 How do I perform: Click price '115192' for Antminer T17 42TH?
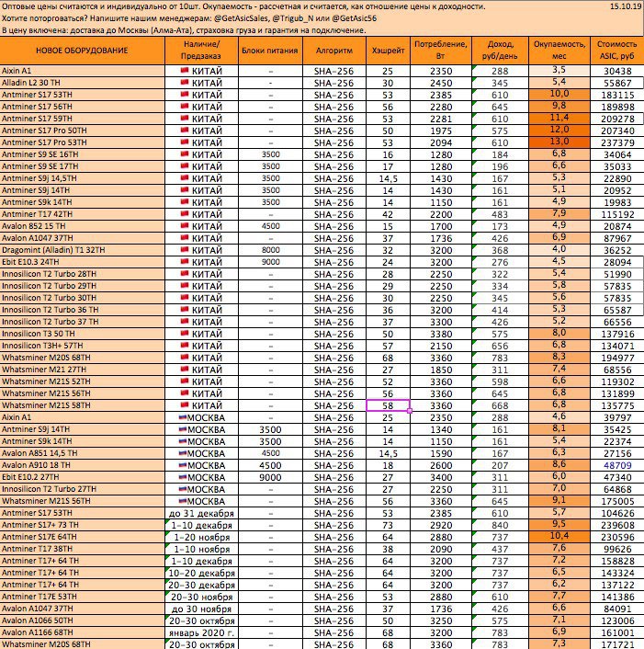coord(617,214)
